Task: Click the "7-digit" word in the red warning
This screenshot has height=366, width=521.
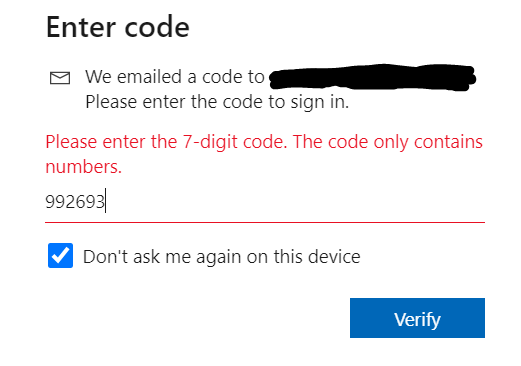Action: click(x=210, y=143)
